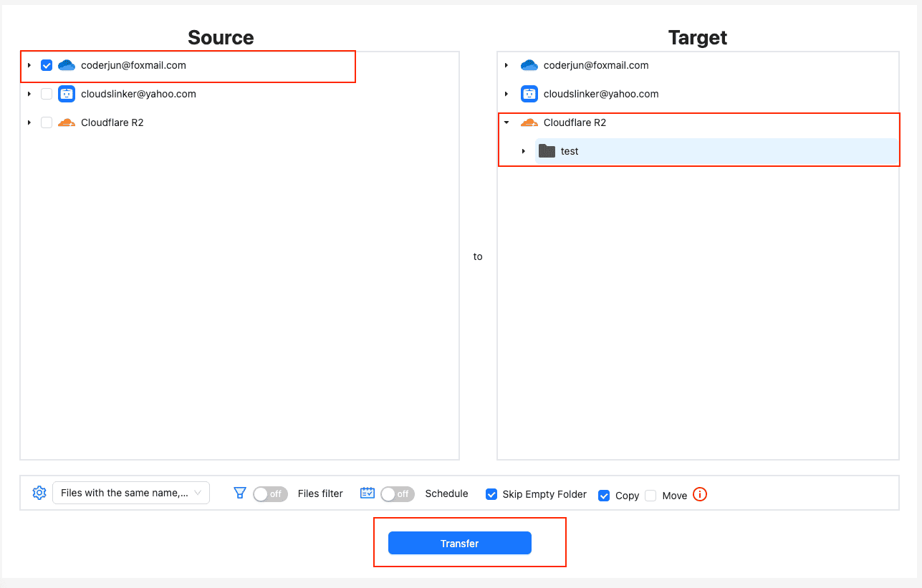Collapse the Cloudflare R2 target node
The width and height of the screenshot is (922, 588).
(506, 122)
